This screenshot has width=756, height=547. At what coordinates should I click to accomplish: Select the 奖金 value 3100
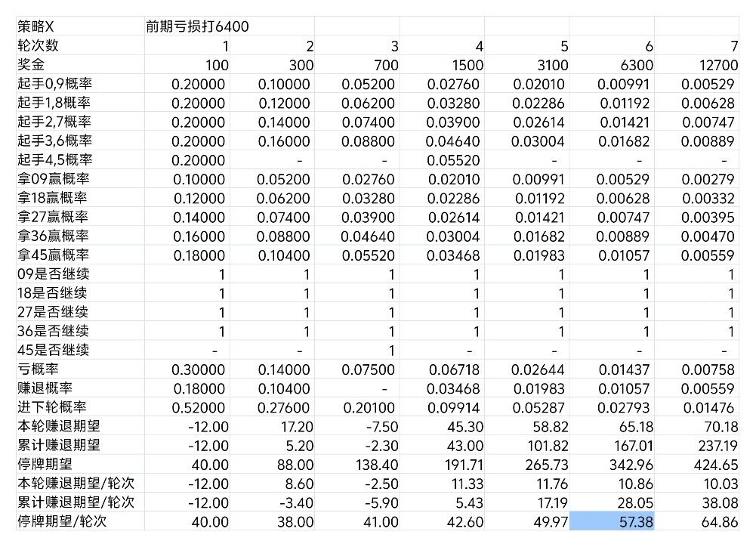click(x=553, y=65)
